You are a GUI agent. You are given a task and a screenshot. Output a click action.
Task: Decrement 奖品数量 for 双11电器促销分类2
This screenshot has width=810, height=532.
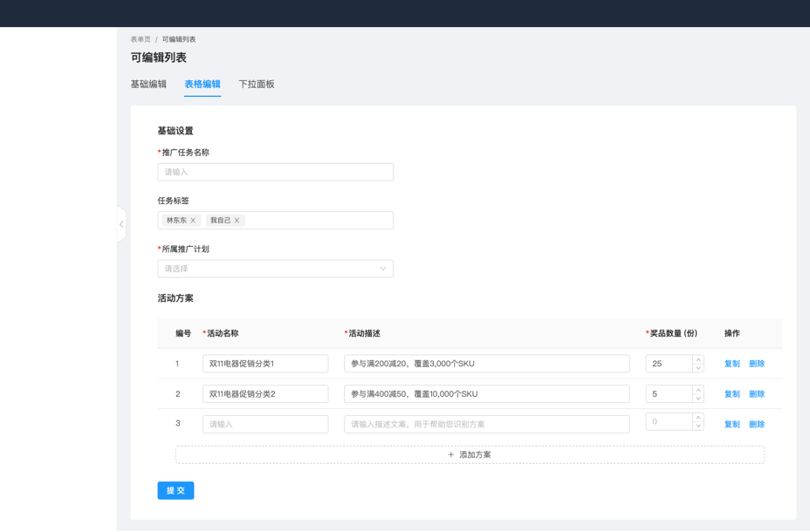coord(698,398)
